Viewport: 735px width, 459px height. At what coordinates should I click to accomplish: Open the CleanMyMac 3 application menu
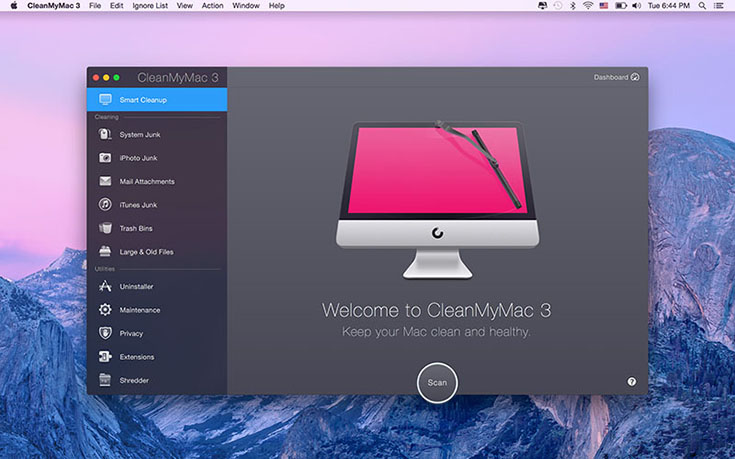53,6
